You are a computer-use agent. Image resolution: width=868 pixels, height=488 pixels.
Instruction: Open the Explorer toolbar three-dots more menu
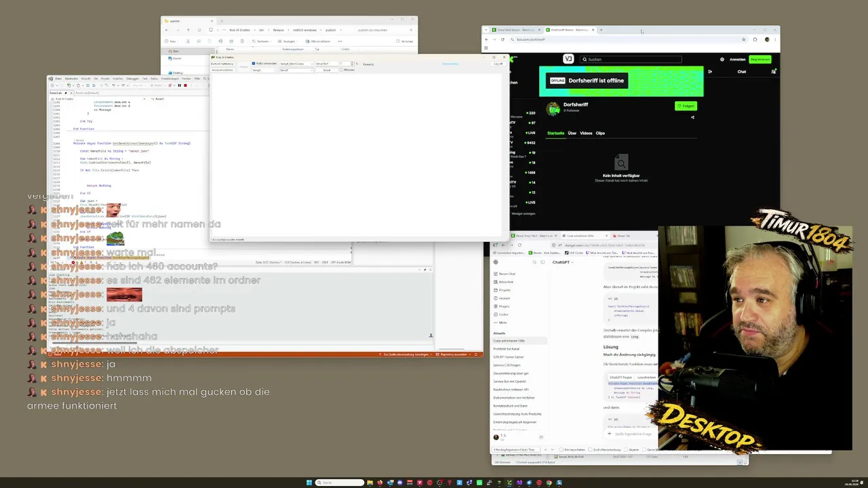tap(340, 41)
